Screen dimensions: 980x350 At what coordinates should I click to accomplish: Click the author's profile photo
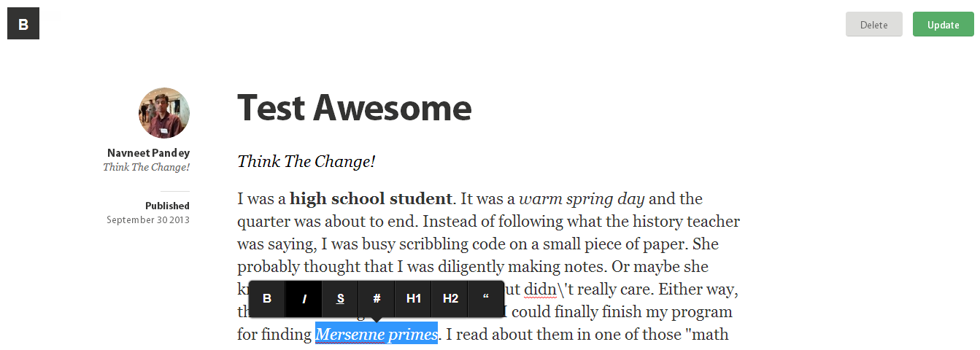tap(164, 113)
